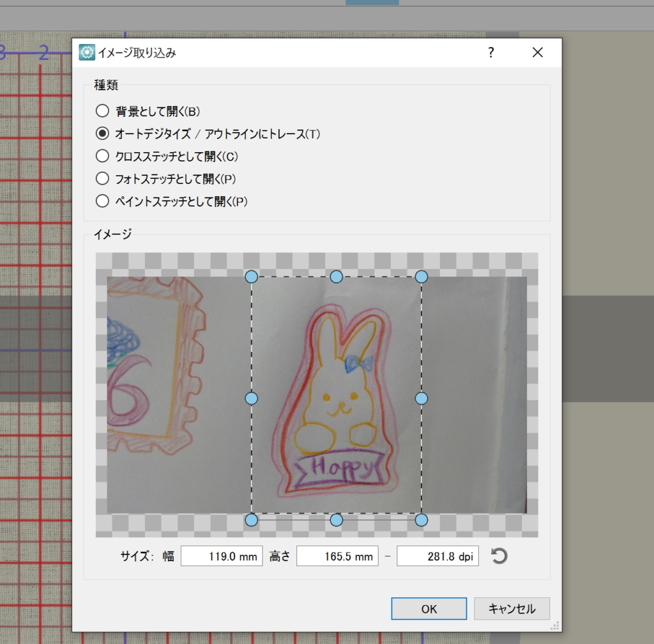Click the top-left crop handle

(251, 277)
